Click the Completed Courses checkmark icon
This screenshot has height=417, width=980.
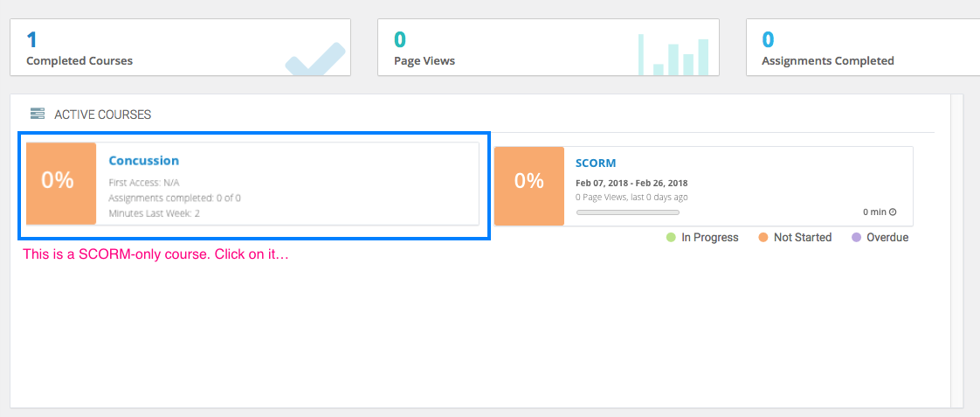tap(315, 63)
